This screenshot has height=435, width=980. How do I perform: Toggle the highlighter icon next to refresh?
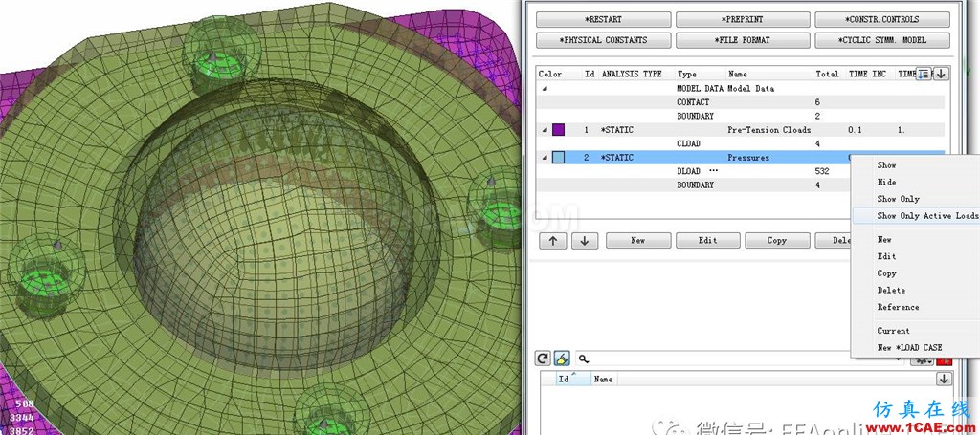(x=561, y=359)
